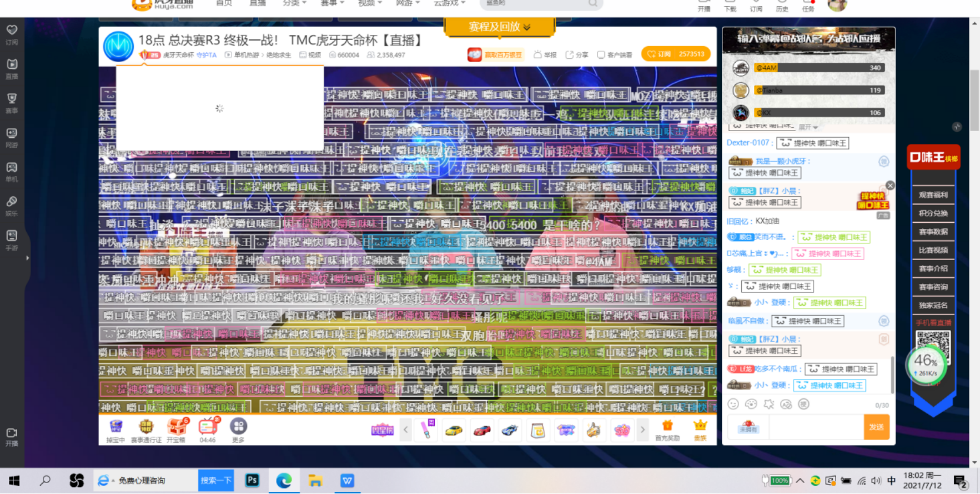The width and height of the screenshot is (980, 494).
Task: Open 比赛视频 in the right banner menu
Action: (x=933, y=250)
